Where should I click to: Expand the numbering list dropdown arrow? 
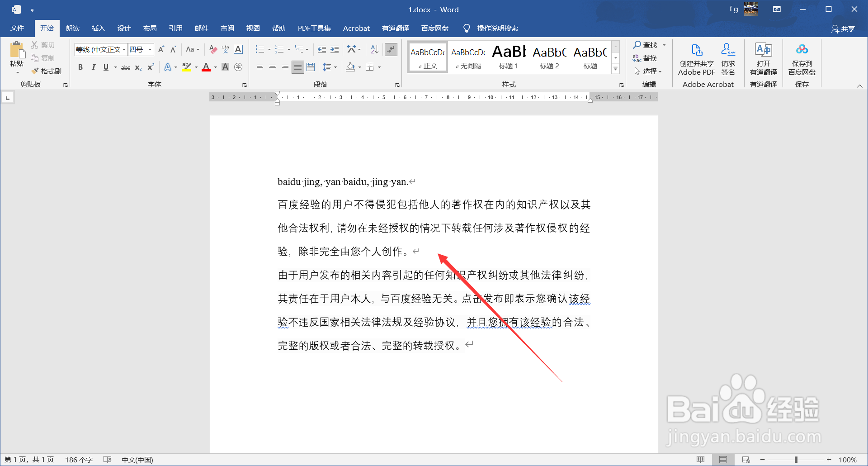[x=289, y=49]
